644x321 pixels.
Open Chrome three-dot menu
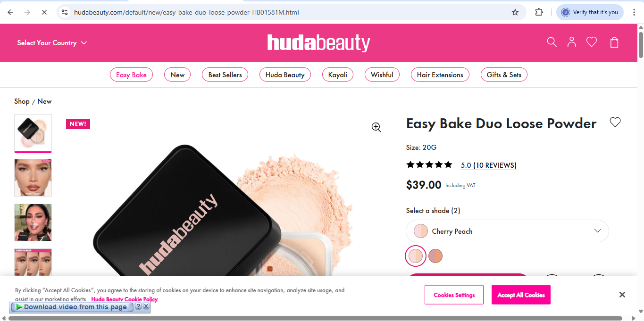pos(634,12)
